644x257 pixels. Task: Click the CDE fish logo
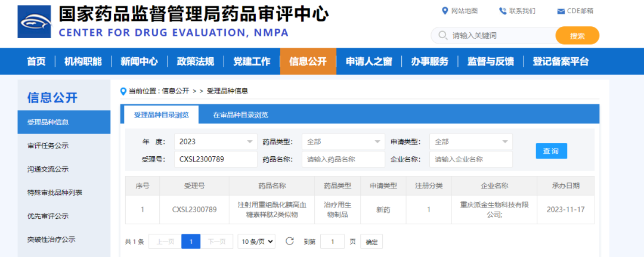(x=35, y=22)
